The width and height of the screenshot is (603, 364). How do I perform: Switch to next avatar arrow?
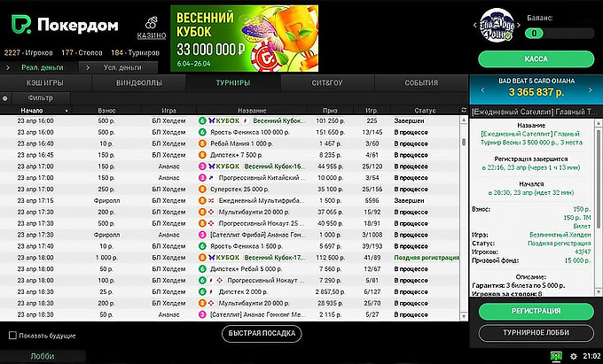coord(519,26)
